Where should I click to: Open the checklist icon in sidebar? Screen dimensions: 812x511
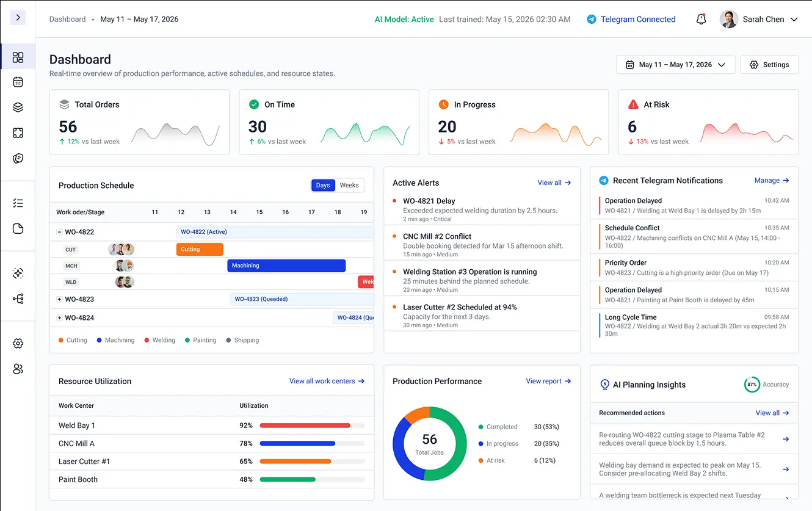pos(18,203)
